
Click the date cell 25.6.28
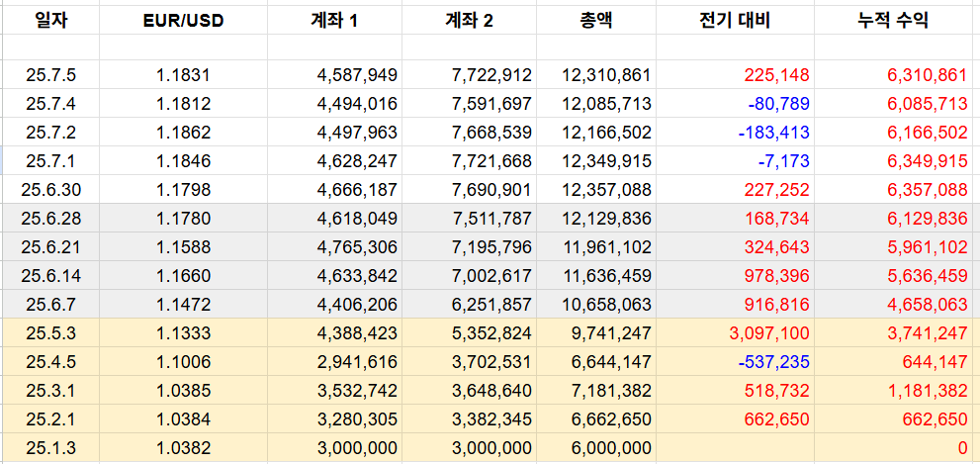[x=50, y=219]
